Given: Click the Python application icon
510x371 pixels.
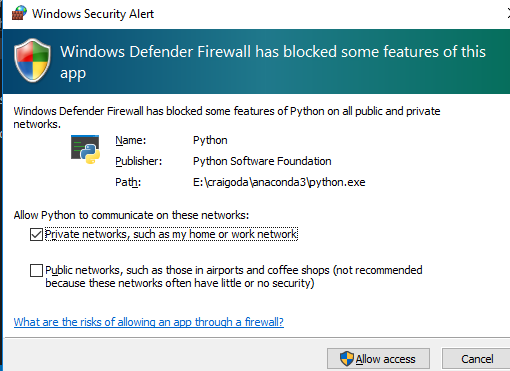Looking at the screenshot, I should tap(85, 150).
